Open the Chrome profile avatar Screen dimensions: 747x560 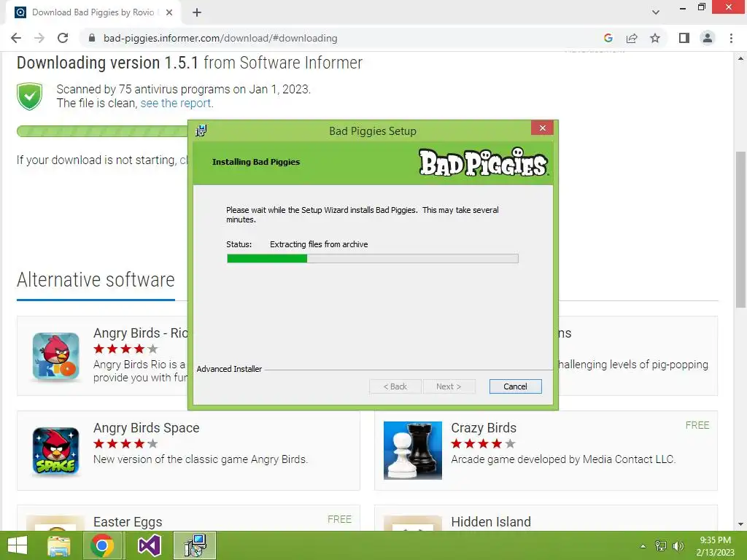[x=708, y=38]
